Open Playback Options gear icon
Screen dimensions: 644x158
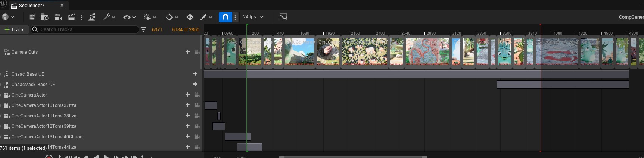[x=150, y=17]
